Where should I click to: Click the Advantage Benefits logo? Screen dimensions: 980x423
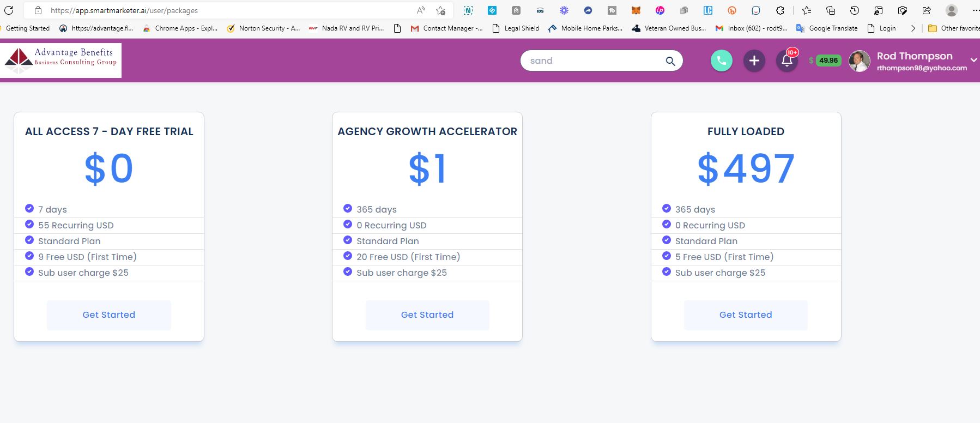pyautogui.click(x=61, y=60)
